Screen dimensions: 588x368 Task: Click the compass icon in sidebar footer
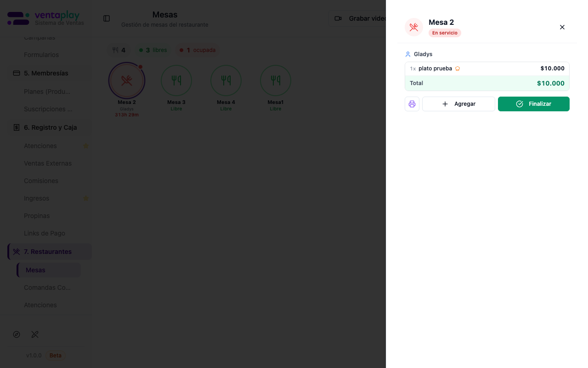pos(17,334)
